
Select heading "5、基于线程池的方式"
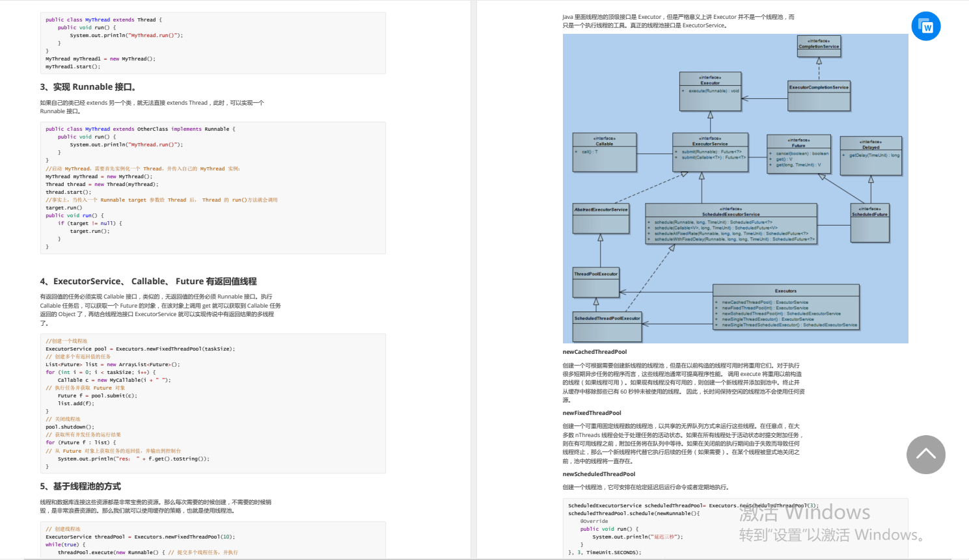81,486
